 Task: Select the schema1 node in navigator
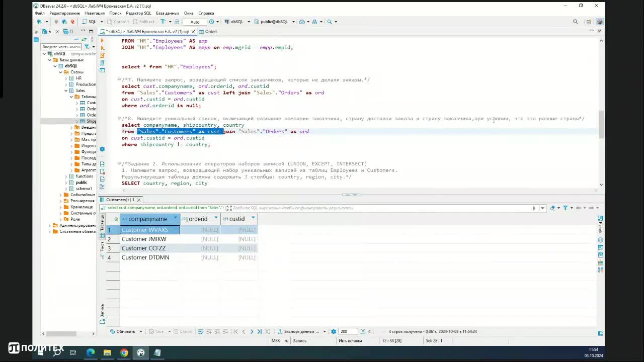[84, 189]
